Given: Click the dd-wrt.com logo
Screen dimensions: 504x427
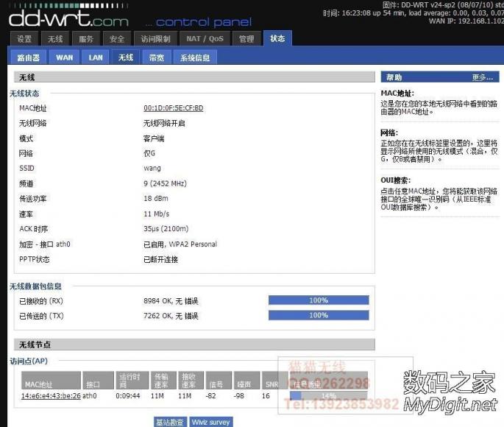Looking at the screenshot, I should tap(68, 18).
